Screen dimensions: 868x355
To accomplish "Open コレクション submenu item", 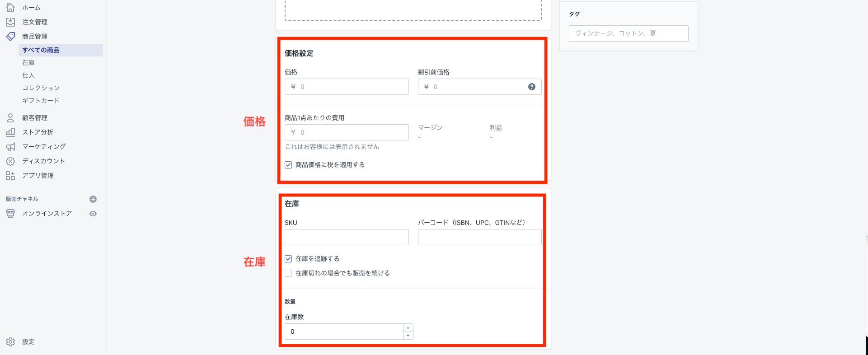I will (x=41, y=88).
